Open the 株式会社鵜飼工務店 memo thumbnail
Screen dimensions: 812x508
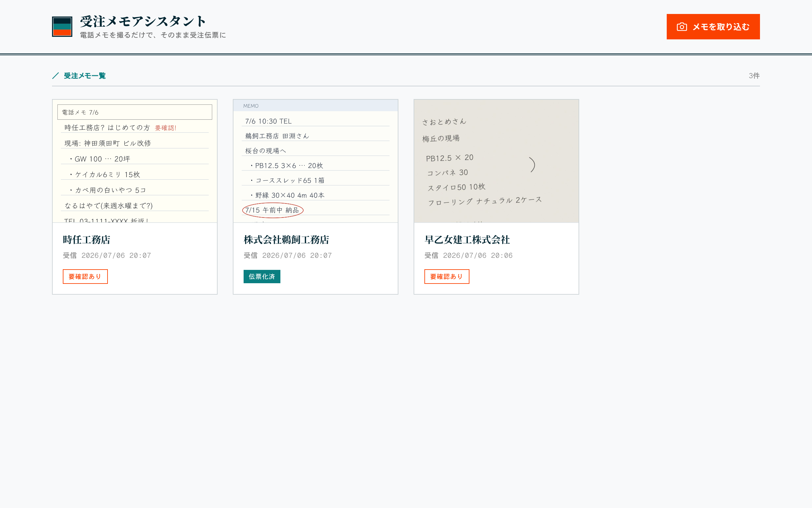315,161
